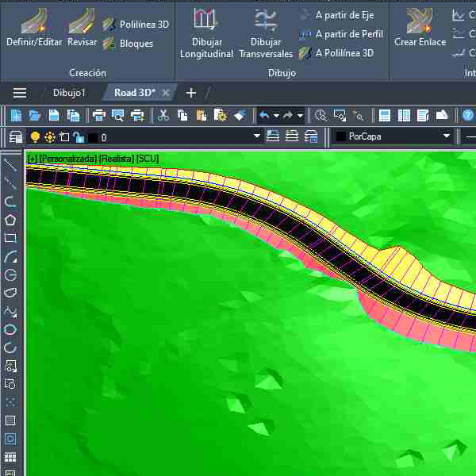Expand the undo history arrow
The height and width of the screenshot is (476, 476).
(x=276, y=115)
